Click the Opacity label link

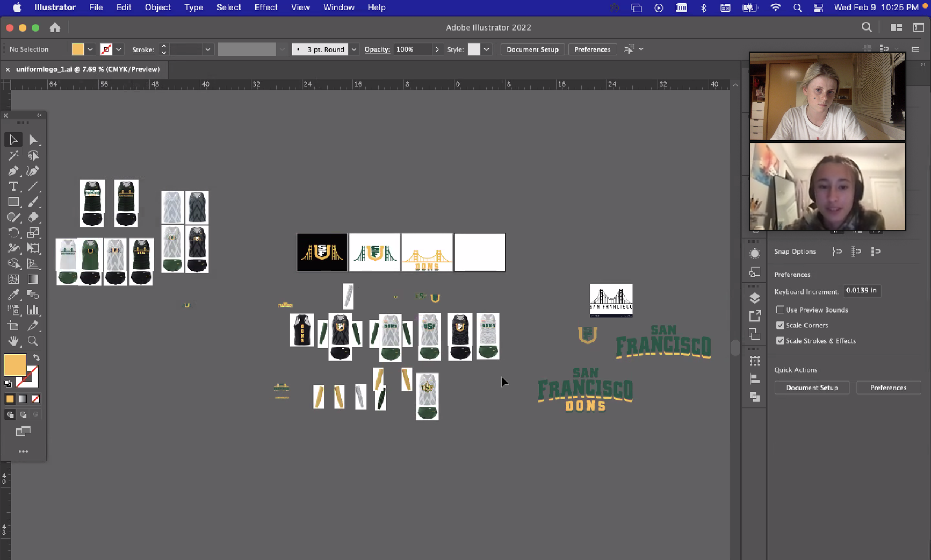[377, 49]
